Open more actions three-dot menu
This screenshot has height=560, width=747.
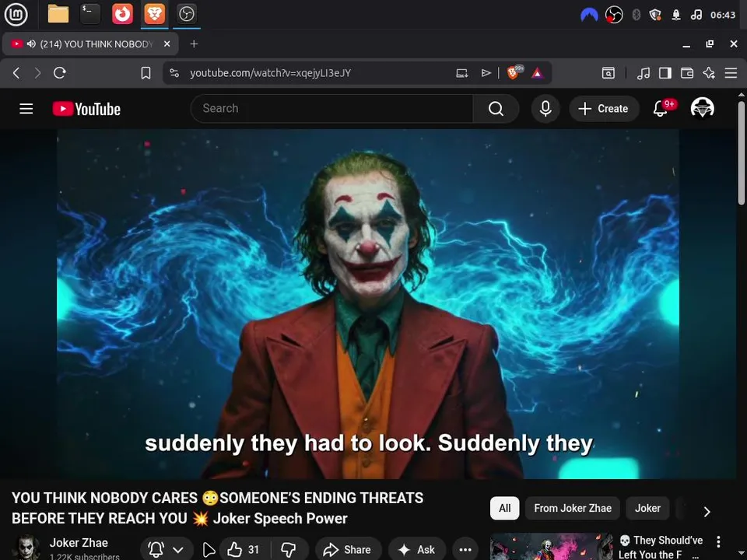[465, 550]
